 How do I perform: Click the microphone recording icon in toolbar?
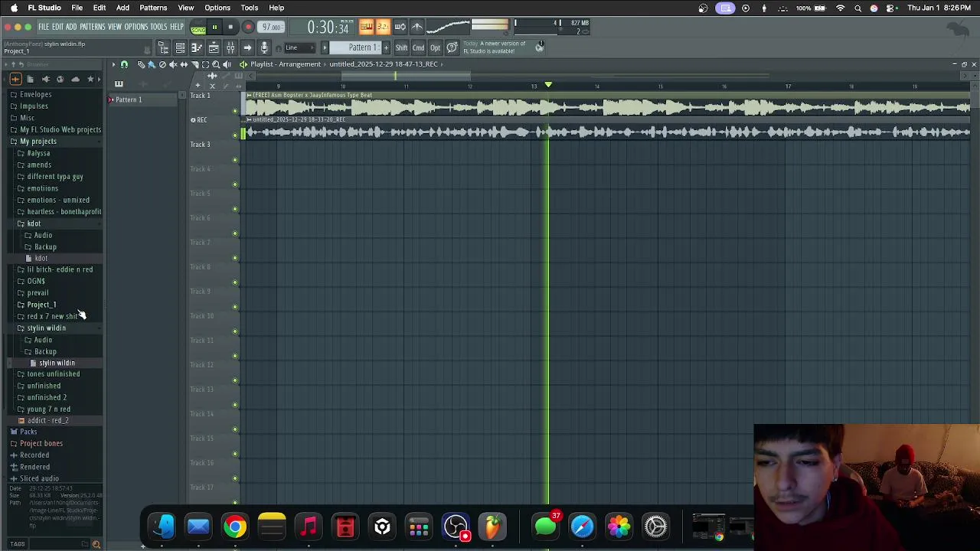[264, 47]
